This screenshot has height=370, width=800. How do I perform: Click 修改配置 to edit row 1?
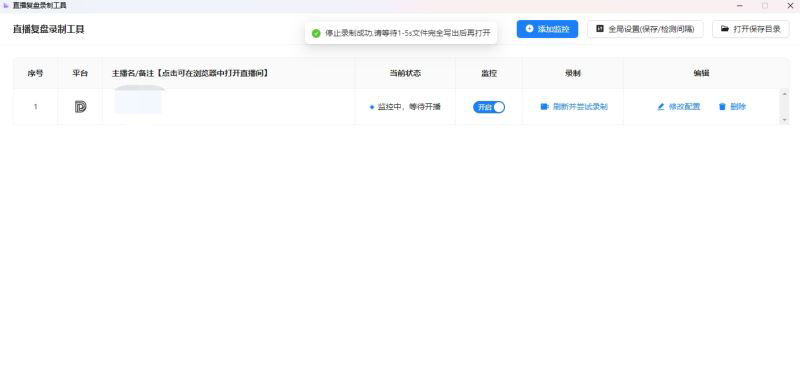679,107
